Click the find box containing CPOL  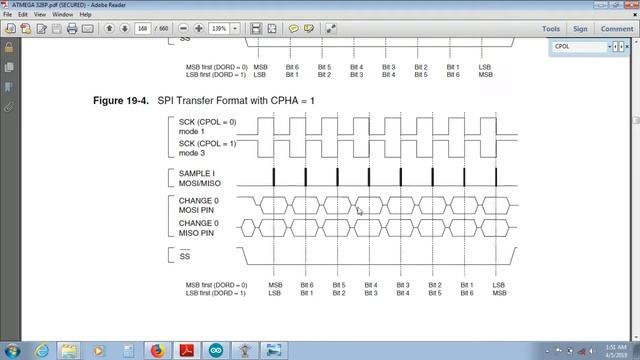pyautogui.click(x=580, y=47)
